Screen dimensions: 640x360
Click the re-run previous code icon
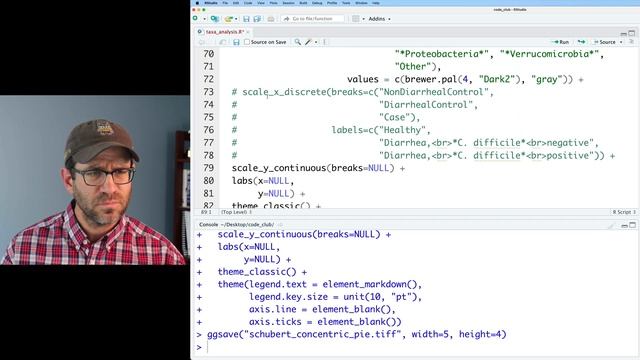point(581,42)
